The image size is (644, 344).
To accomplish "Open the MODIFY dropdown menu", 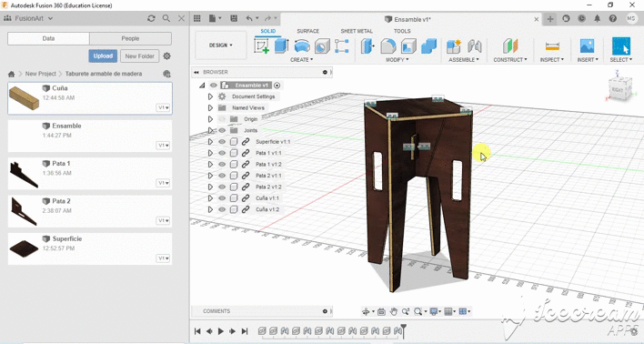I will (397, 59).
